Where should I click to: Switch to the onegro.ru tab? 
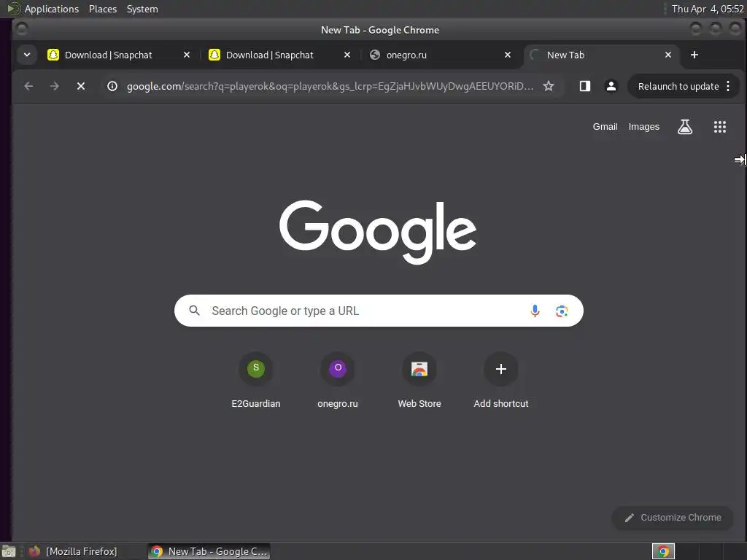pos(406,55)
